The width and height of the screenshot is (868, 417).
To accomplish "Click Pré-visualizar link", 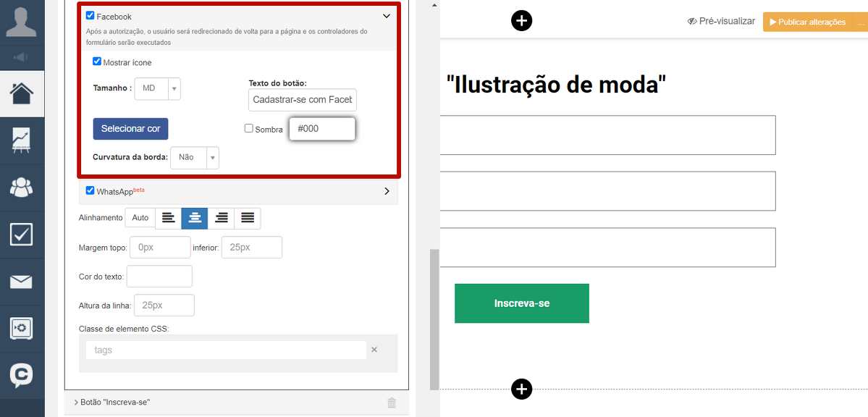I will pos(721,22).
